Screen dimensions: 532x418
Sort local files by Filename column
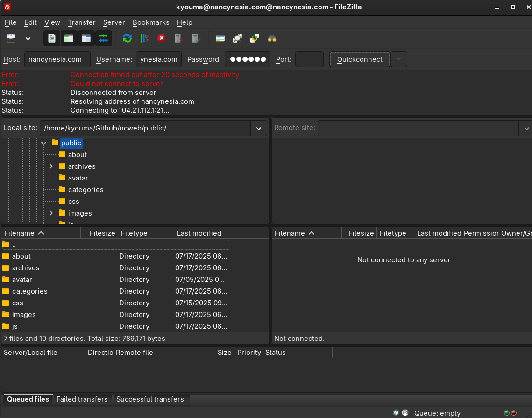click(x=41, y=233)
